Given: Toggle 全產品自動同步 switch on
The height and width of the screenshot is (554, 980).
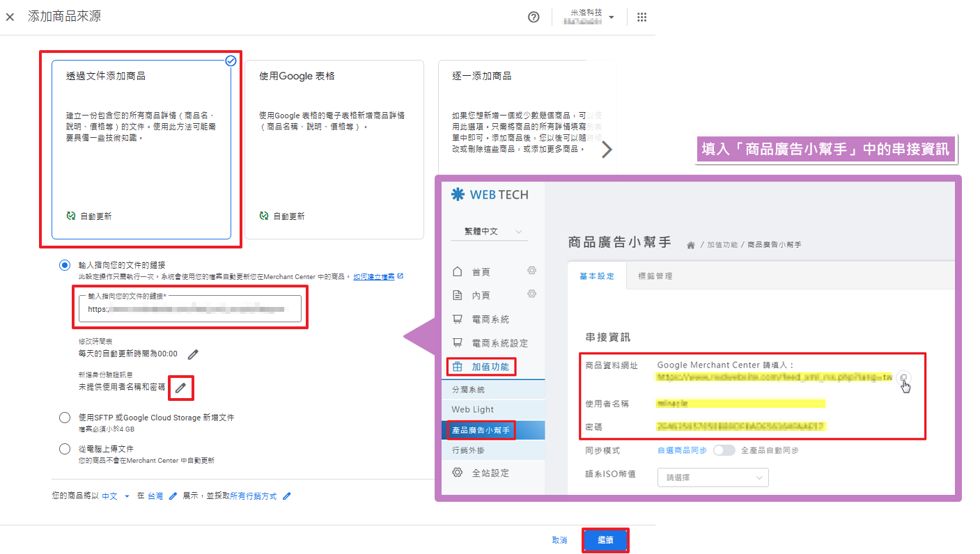Looking at the screenshot, I should [x=724, y=450].
